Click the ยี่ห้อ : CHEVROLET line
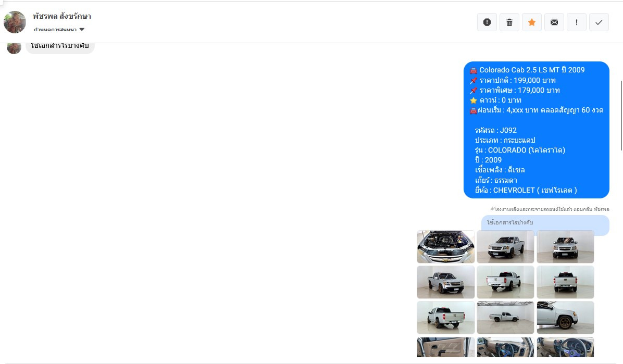This screenshot has width=623, height=364. point(526,191)
